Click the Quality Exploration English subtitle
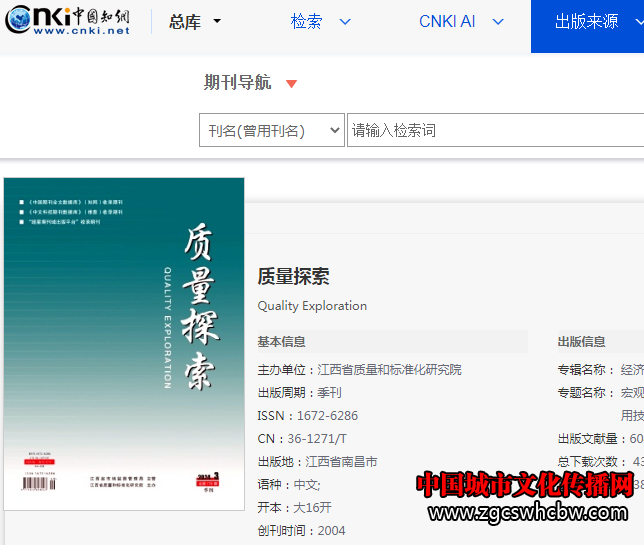The width and height of the screenshot is (644, 545). [312, 306]
